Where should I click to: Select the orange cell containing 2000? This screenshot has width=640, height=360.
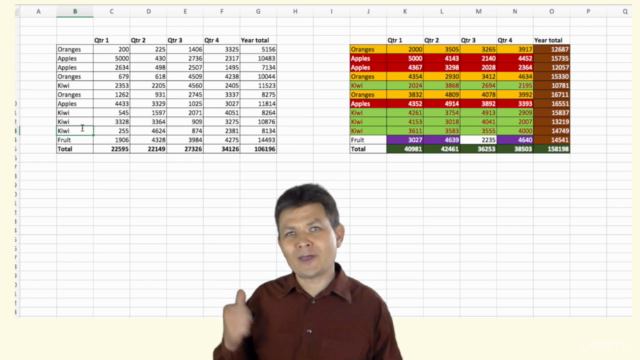(405, 49)
